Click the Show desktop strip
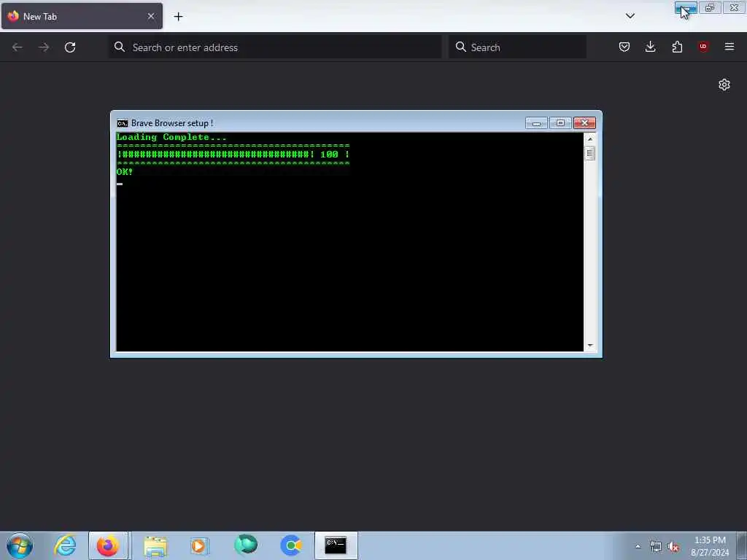The height and width of the screenshot is (560, 747). (x=742, y=545)
